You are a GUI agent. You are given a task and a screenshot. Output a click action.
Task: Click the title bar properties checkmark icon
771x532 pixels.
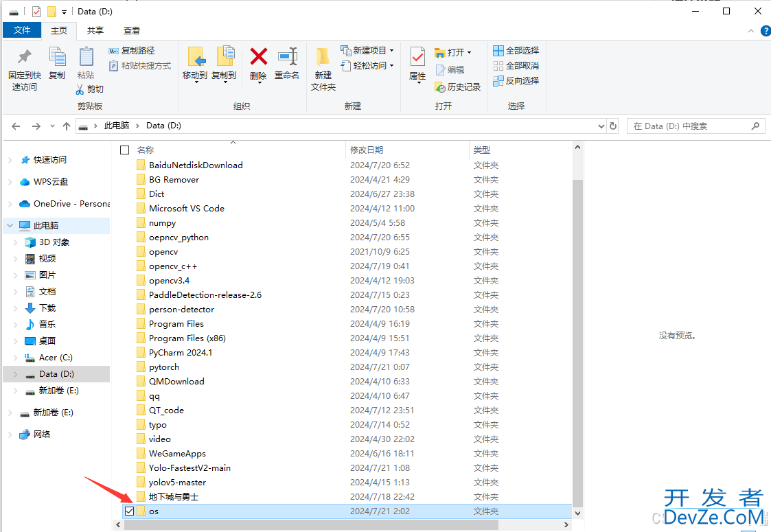coord(36,11)
